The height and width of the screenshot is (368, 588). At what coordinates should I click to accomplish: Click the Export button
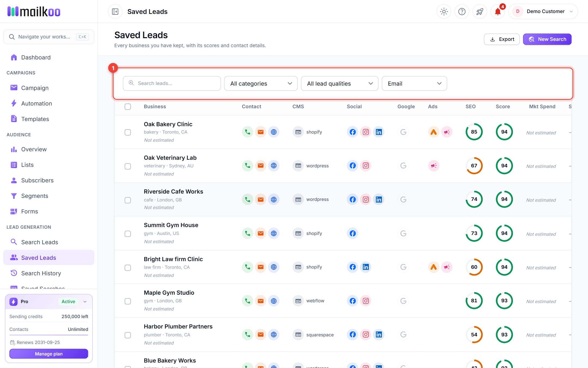click(502, 39)
